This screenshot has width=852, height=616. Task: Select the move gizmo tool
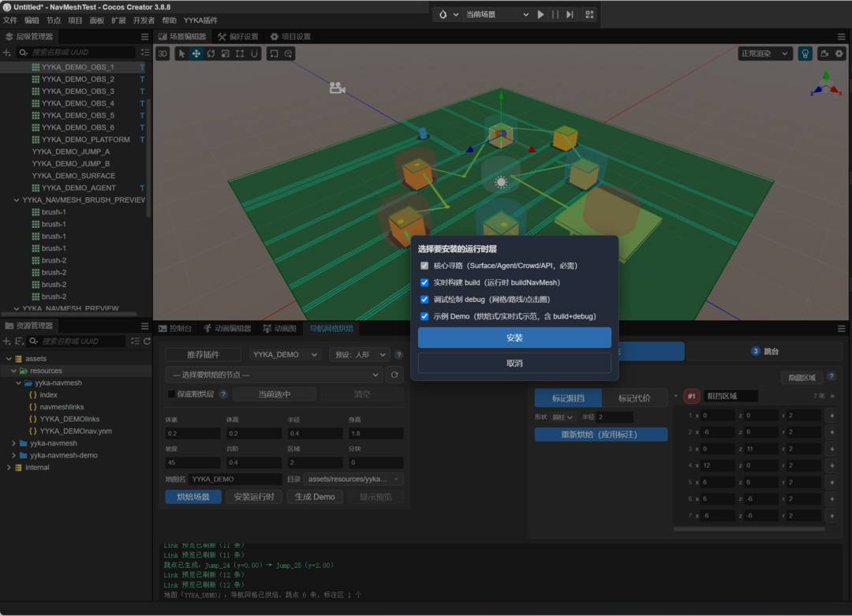point(196,53)
